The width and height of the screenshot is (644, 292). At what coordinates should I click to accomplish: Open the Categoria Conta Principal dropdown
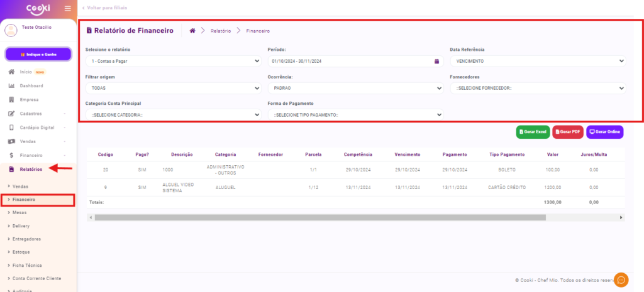(173, 115)
